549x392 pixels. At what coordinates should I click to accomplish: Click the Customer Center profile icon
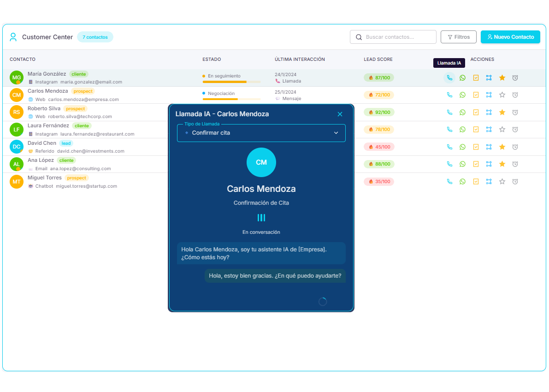click(x=13, y=37)
